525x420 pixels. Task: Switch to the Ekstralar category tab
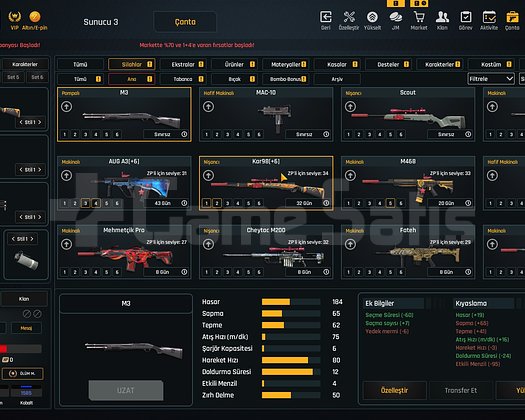point(183,64)
